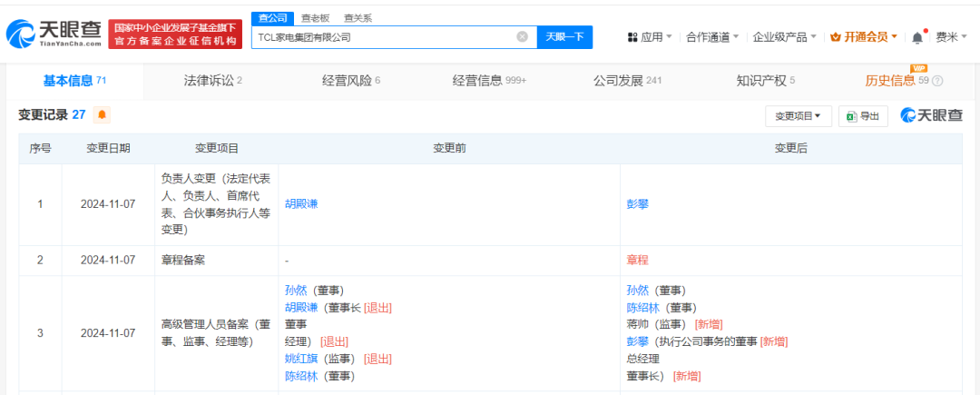Switch to the 基本信息 tab
This screenshot has height=395, width=980.
tap(74, 81)
